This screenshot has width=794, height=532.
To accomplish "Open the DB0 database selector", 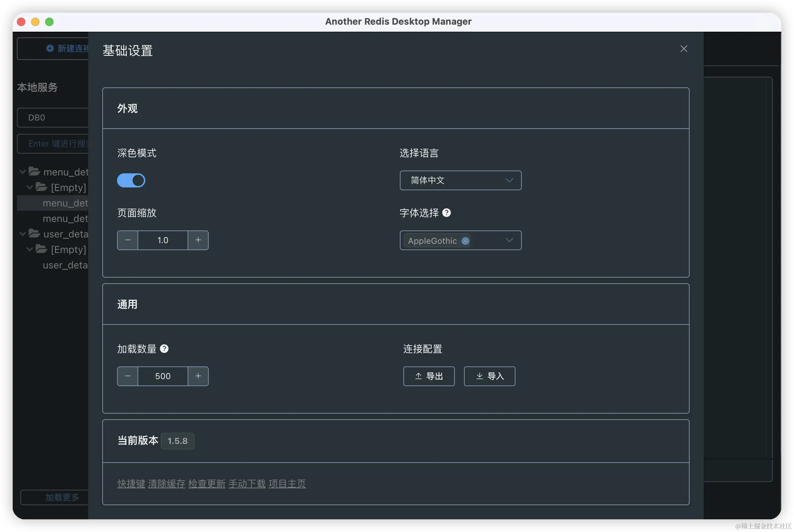I will [x=53, y=118].
